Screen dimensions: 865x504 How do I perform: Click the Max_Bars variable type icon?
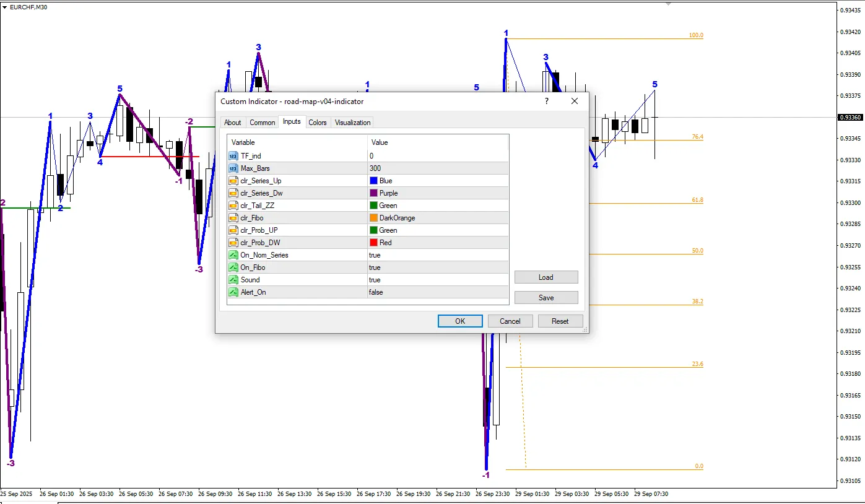pyautogui.click(x=233, y=168)
